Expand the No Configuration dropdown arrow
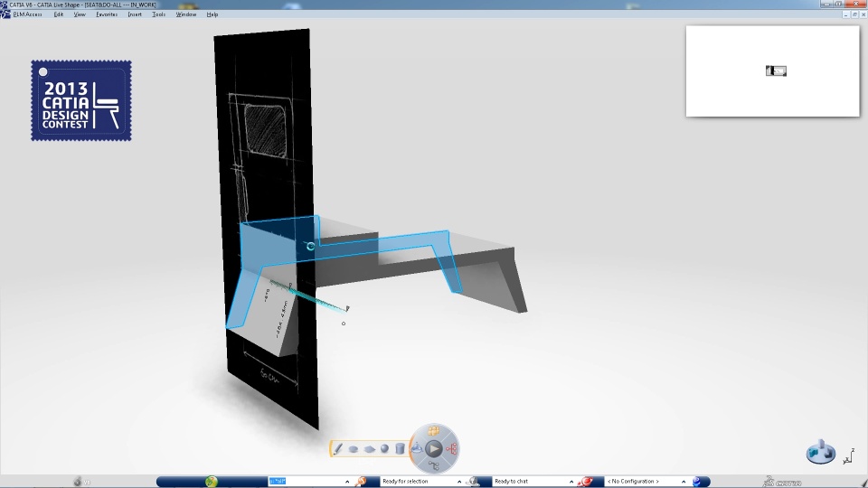This screenshot has width=868, height=488. coord(684,482)
